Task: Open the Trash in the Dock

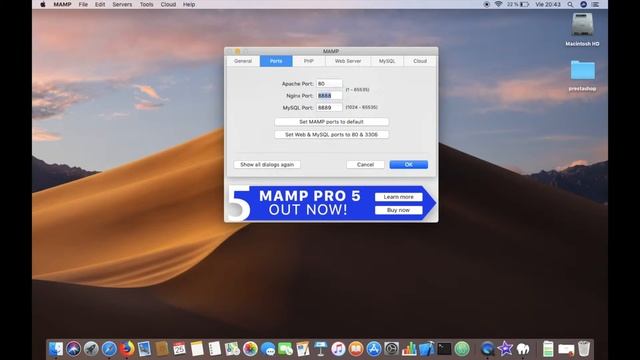Action: [x=584, y=349]
